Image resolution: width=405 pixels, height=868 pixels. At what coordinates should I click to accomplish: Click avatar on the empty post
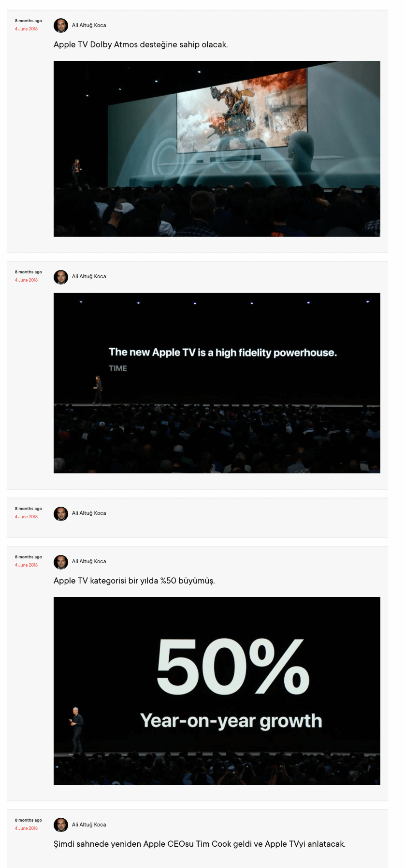(61, 513)
